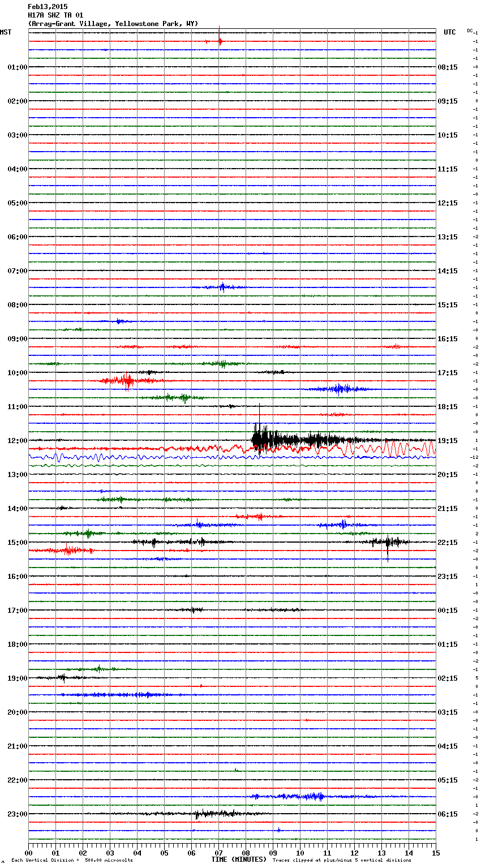Select the 05:00 MST time label
Screen dimensions: 481x868
(18, 203)
